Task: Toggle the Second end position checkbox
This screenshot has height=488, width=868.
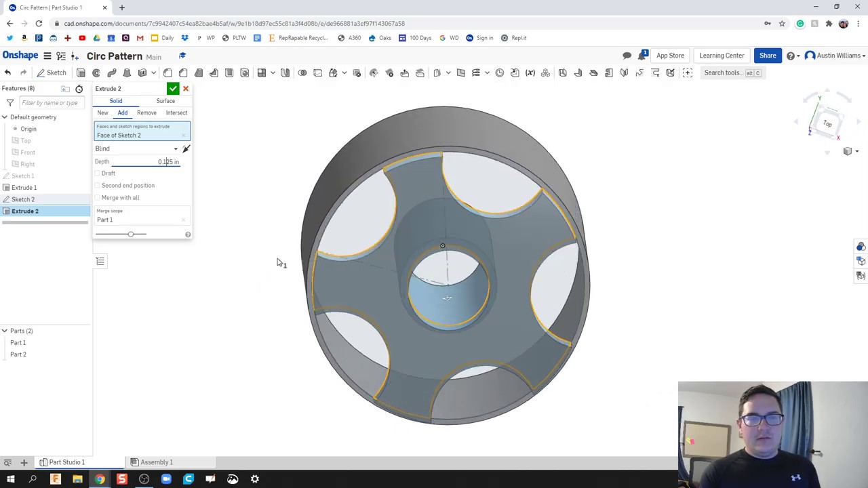Action: [98, 186]
